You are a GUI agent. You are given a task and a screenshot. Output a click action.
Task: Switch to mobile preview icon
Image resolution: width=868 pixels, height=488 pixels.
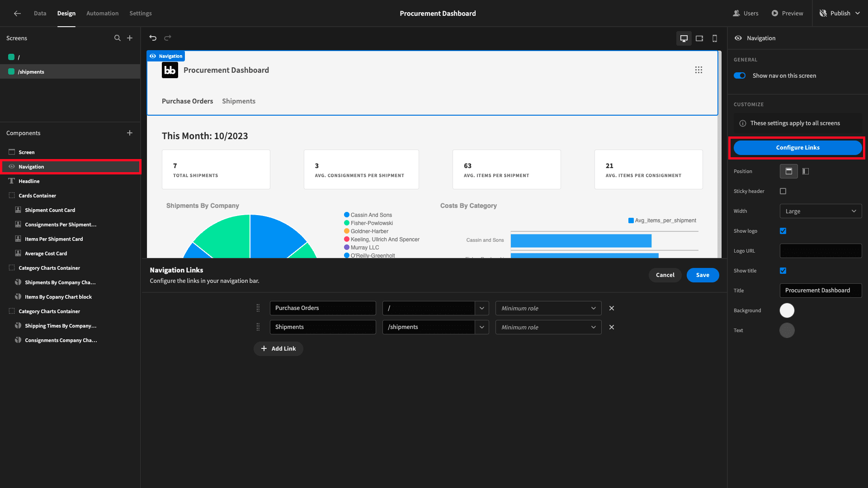(x=715, y=38)
